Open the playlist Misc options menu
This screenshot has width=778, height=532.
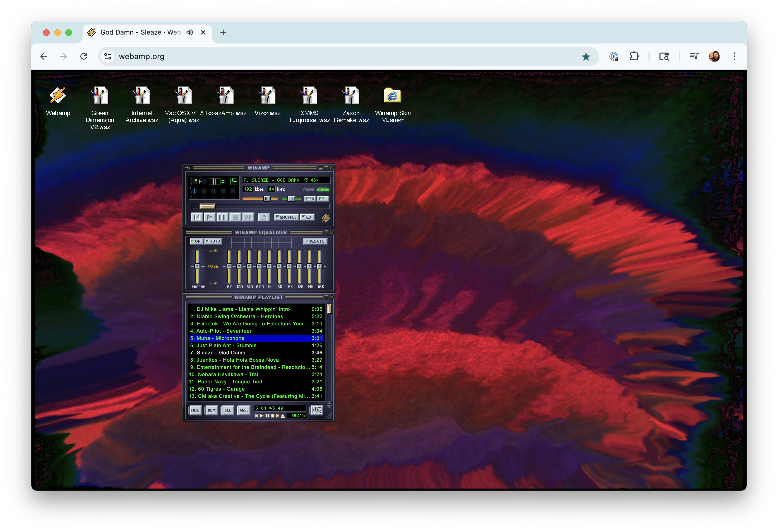(x=244, y=410)
